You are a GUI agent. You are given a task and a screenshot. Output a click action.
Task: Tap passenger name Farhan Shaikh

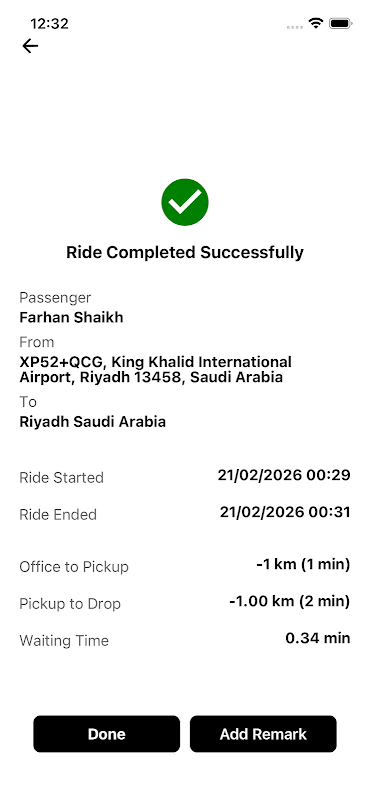pos(71,317)
